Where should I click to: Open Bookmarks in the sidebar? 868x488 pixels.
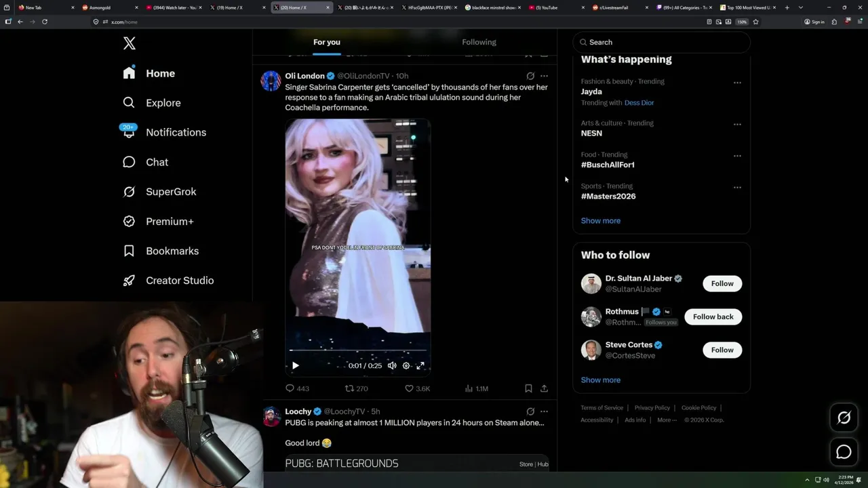click(161, 251)
